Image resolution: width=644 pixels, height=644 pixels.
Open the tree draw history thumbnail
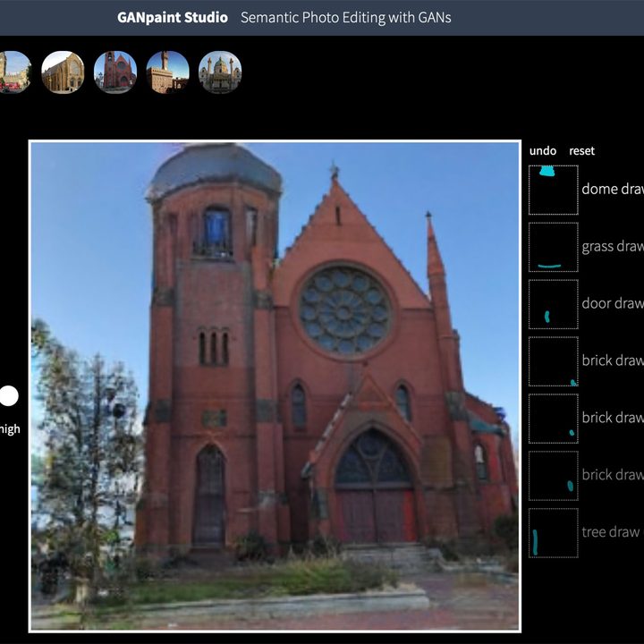coord(554,533)
